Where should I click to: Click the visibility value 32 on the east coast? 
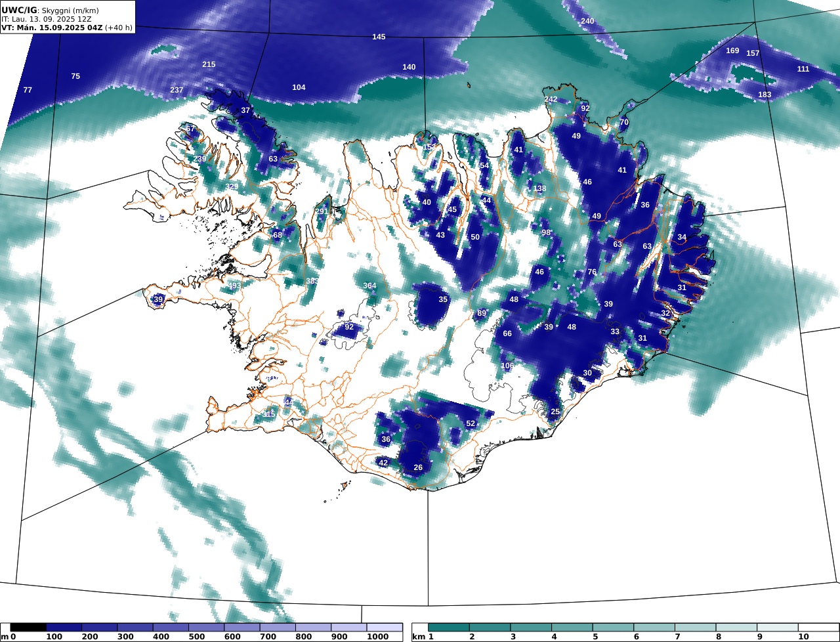(x=665, y=313)
